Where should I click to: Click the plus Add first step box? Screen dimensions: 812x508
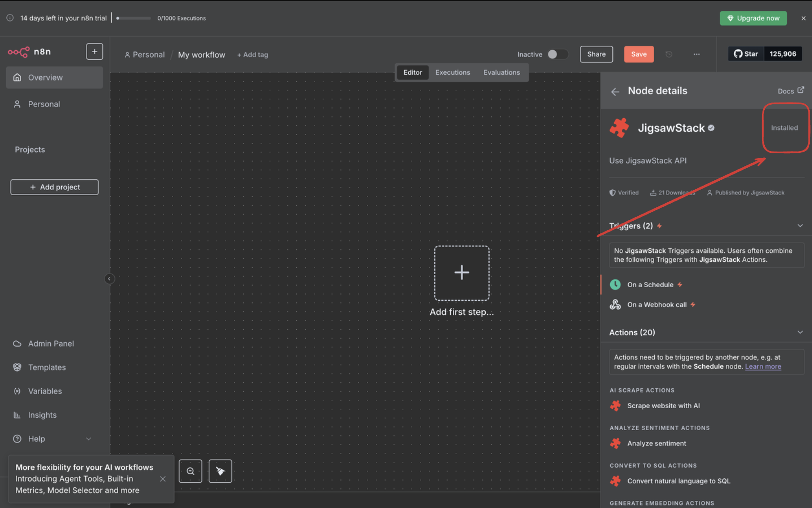(x=462, y=273)
